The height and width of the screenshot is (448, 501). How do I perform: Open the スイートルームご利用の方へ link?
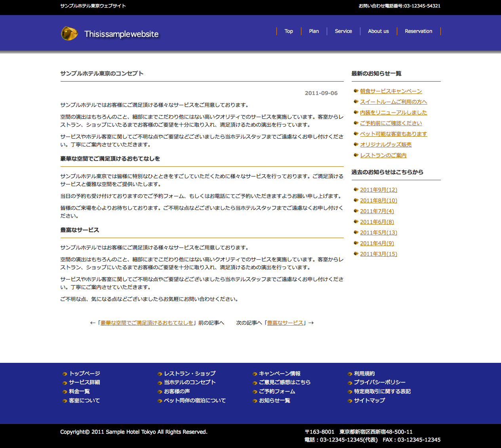click(x=393, y=102)
